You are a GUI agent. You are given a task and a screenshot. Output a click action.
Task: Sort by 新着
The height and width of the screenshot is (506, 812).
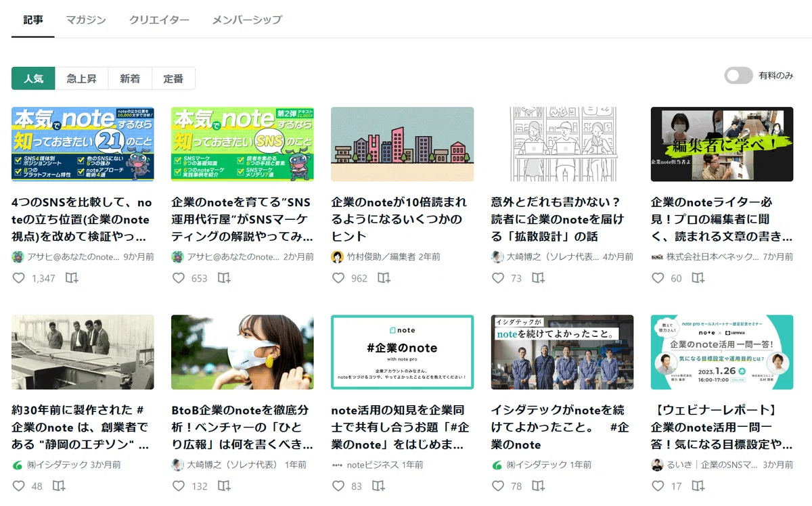pos(130,78)
